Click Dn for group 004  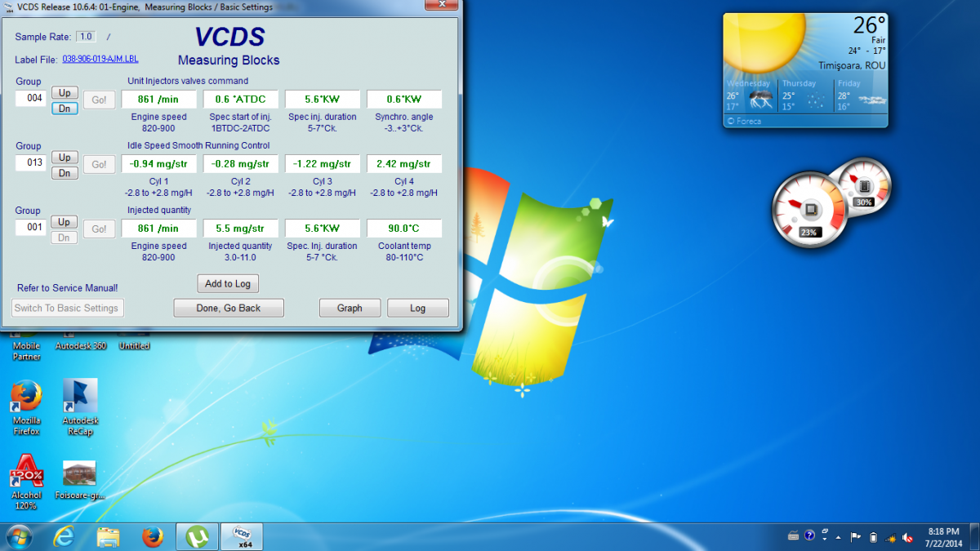(65, 109)
